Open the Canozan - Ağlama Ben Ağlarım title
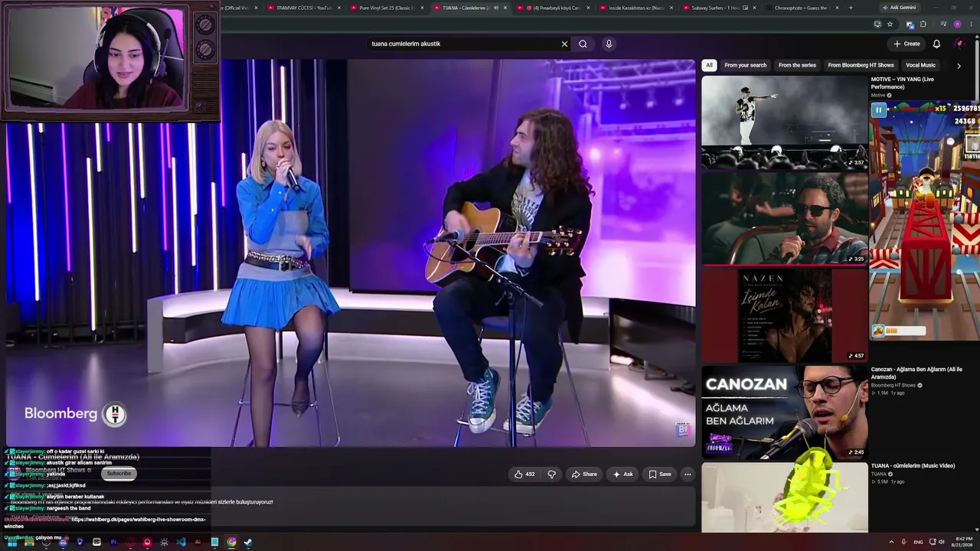This screenshot has width=980, height=551. [918, 373]
